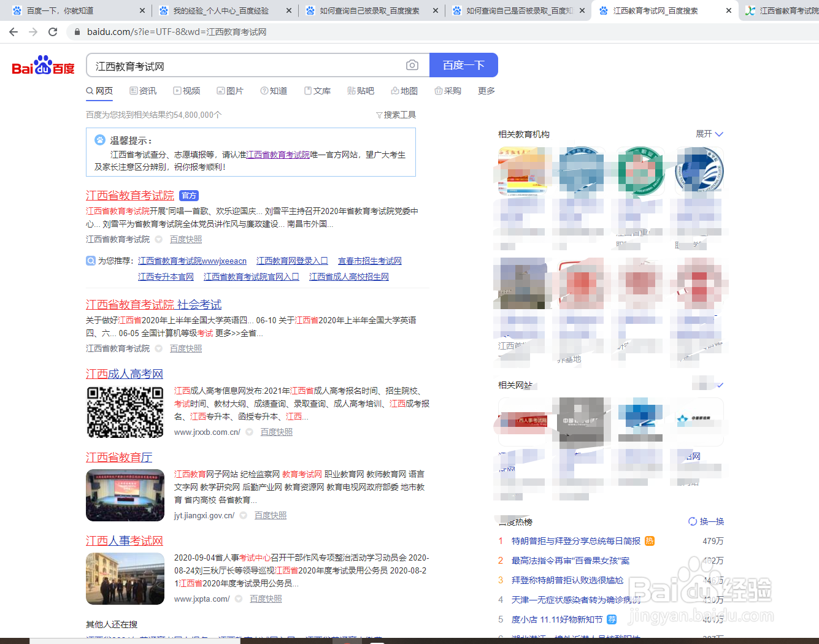
Task: Select the 知道 search category
Action: [x=274, y=91]
